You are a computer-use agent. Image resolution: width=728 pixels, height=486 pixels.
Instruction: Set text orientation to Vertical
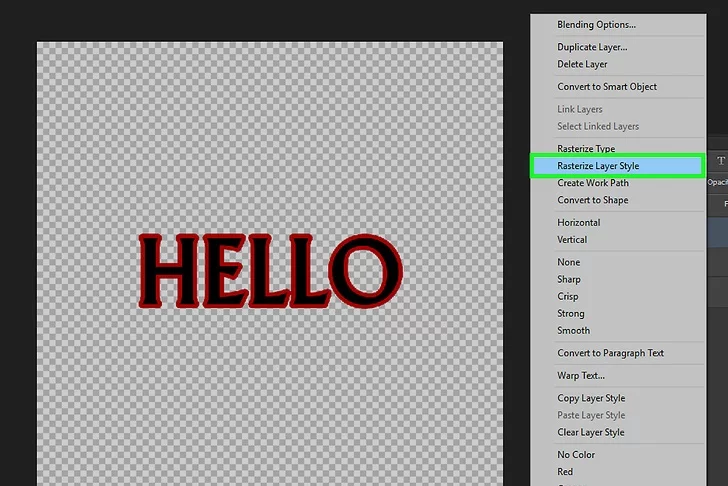572,240
